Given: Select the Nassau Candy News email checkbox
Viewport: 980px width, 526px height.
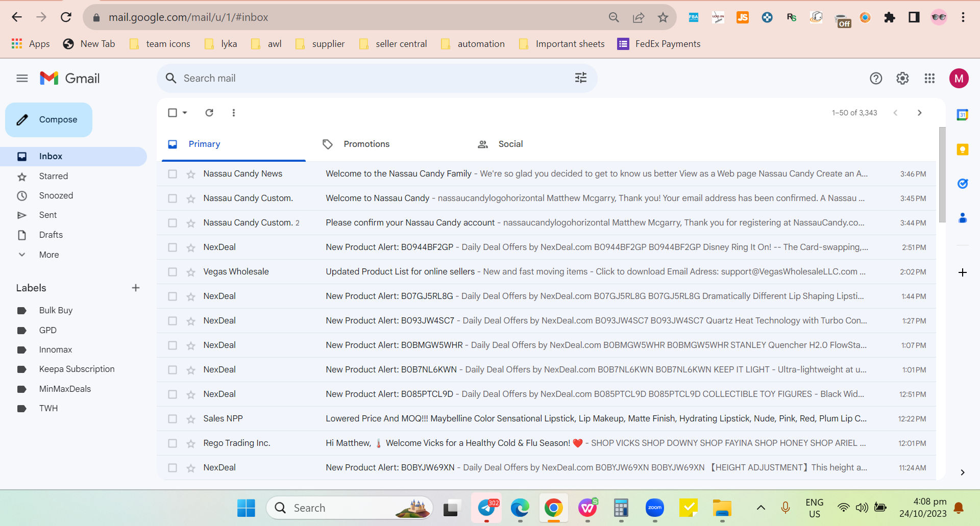Looking at the screenshot, I should tap(173, 174).
